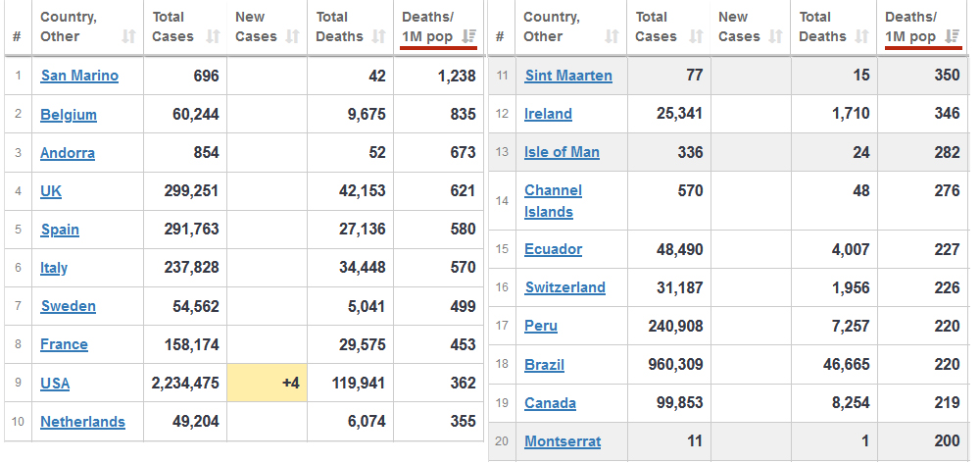Open the Canada country link

pyautogui.click(x=550, y=403)
